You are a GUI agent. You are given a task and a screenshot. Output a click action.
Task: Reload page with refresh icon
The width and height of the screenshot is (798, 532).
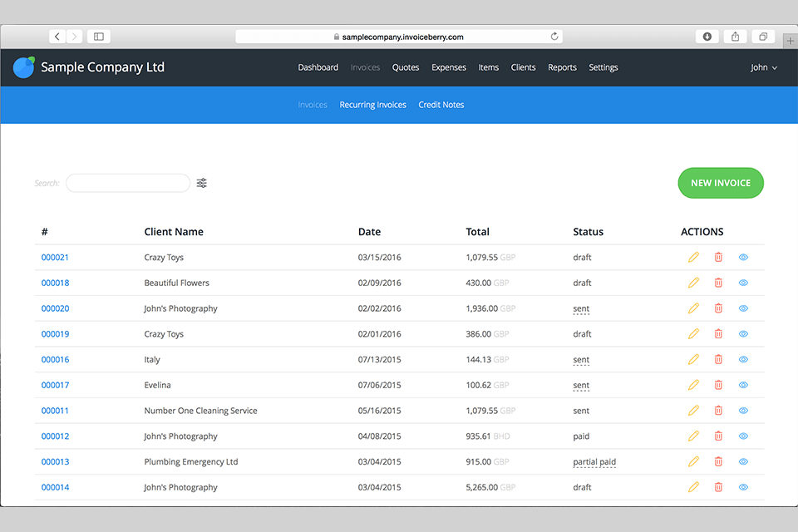coord(554,37)
